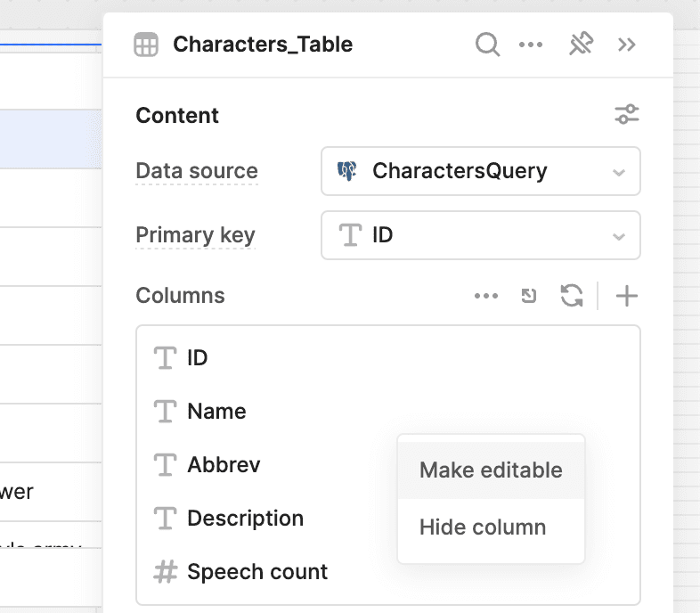Open Columns more options ellipsis

pos(486,296)
